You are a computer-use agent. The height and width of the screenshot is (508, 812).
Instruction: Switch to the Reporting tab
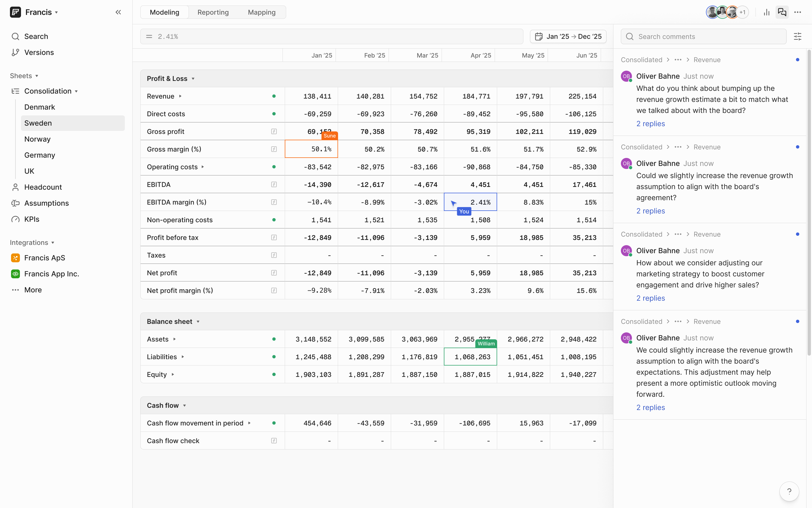tap(213, 12)
